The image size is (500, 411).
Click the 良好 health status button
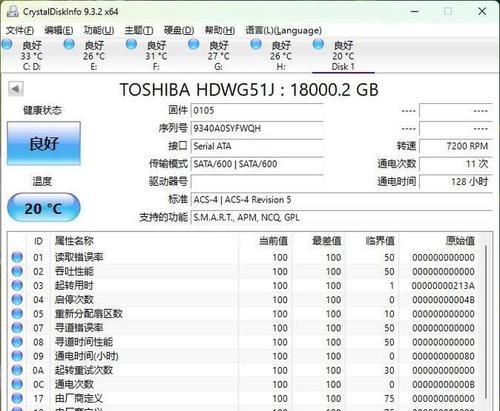tap(44, 143)
